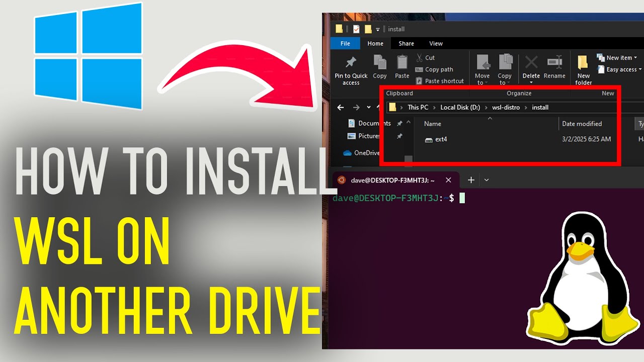Expand the chevron after wsl-distro in the breadcrumb

coord(526,107)
